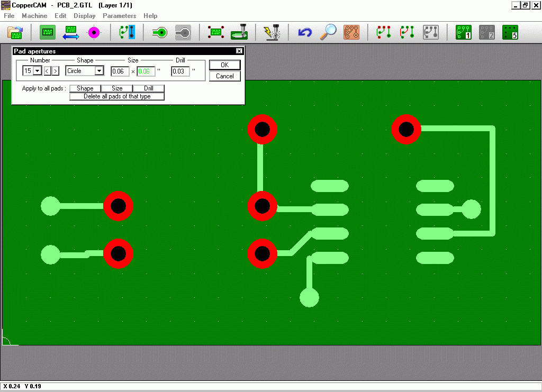Click the Drill value input field

(180, 71)
